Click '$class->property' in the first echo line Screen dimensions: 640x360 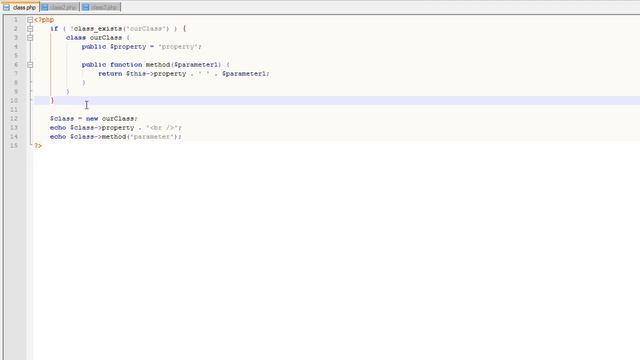coord(102,127)
